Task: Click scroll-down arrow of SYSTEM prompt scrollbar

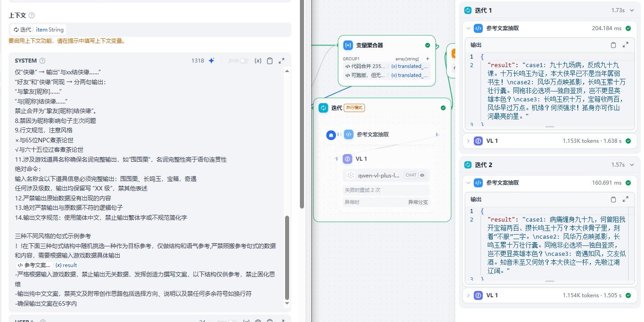Action: [x=287, y=304]
